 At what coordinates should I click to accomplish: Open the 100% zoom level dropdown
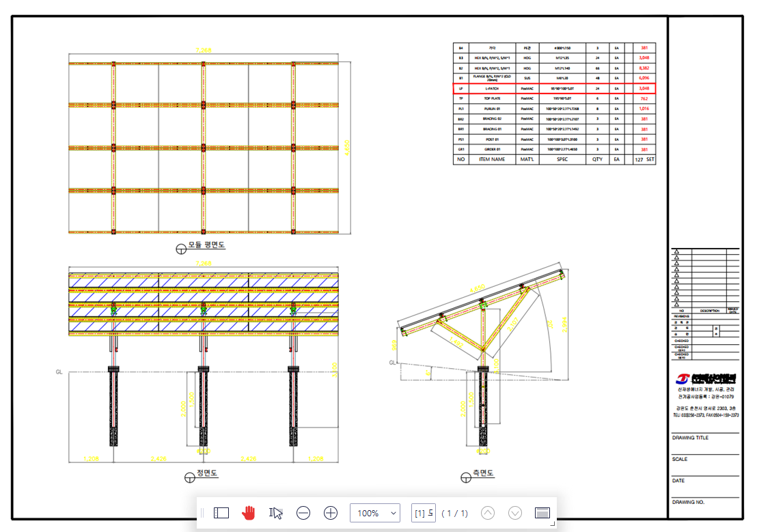[375, 513]
